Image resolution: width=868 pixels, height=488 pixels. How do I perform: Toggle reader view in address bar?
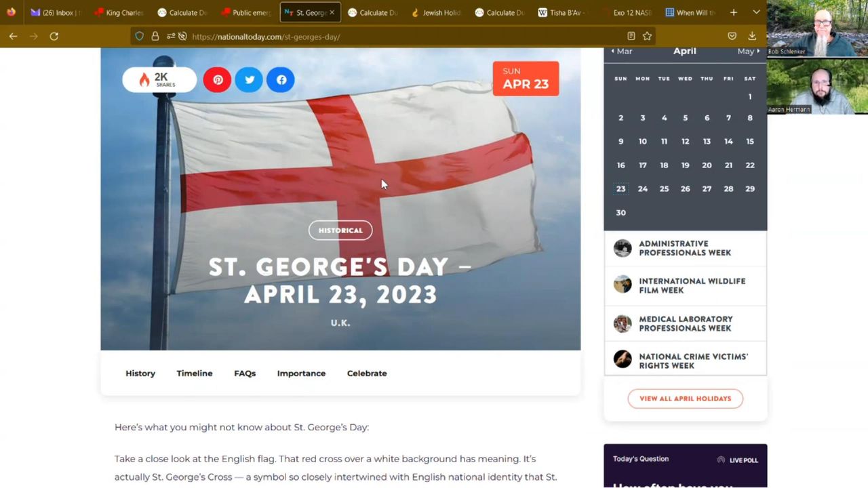point(631,37)
